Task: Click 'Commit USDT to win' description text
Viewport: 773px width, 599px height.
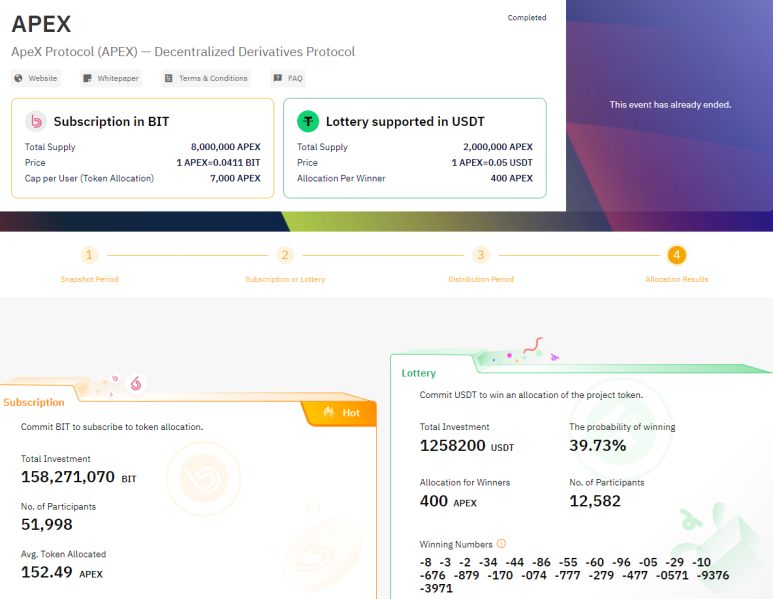Action: click(x=531, y=395)
